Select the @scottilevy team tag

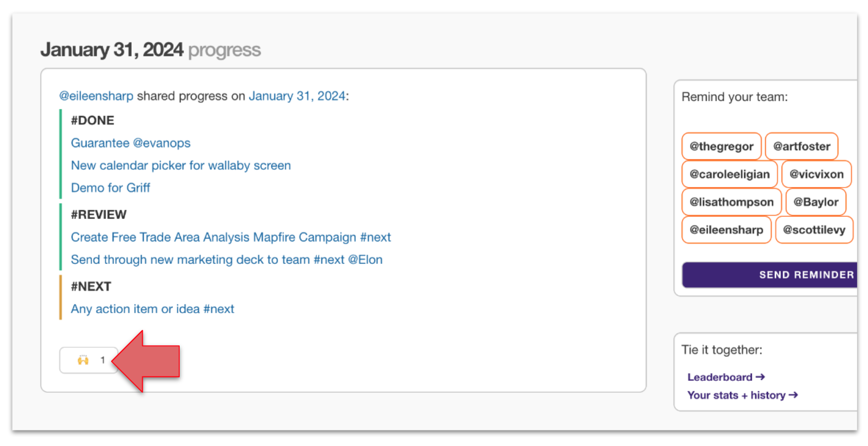[814, 230]
